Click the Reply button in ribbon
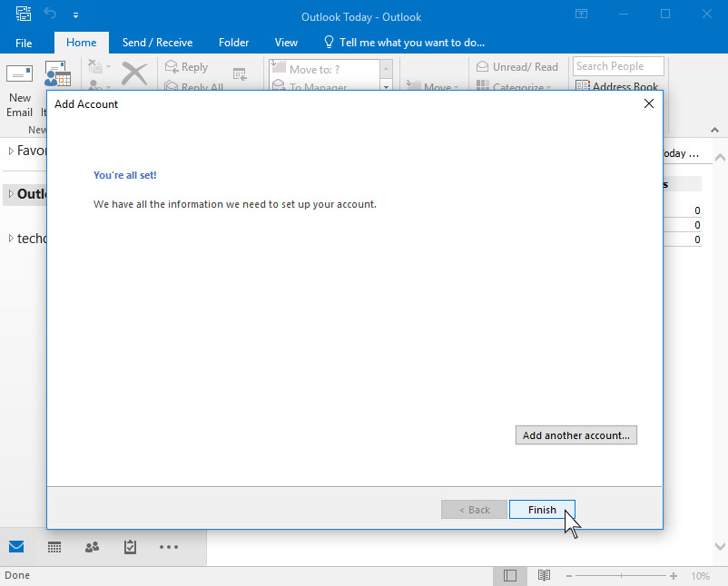Viewport: 728px width, 586px height. 187,67
